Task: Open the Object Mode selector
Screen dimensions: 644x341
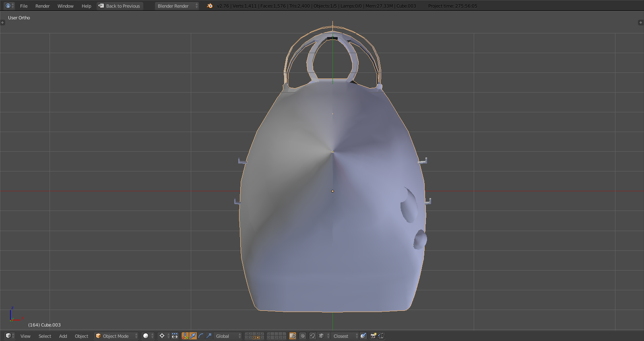Action: click(x=116, y=336)
